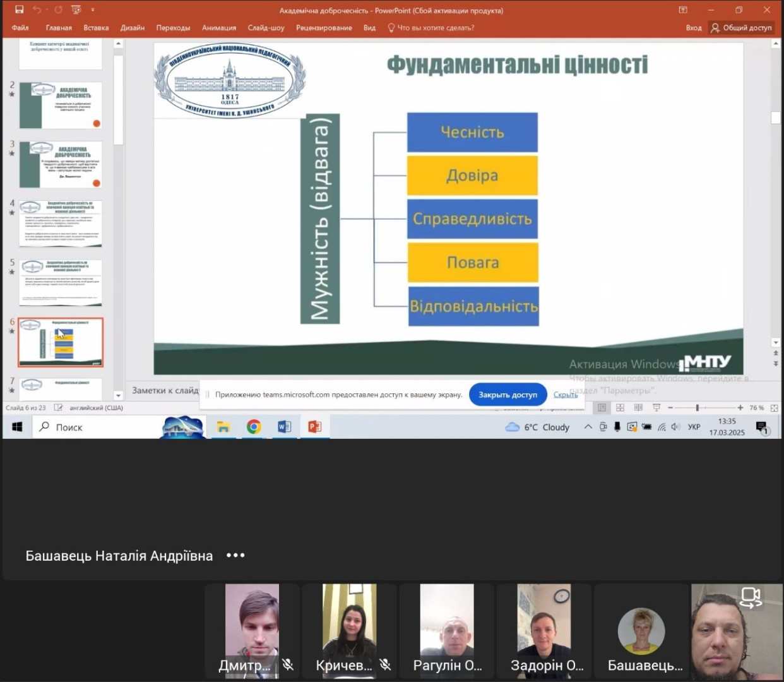Screen dimensions: 784x682
Task: Go to previous slide using double-up arrow
Action: pos(776,354)
